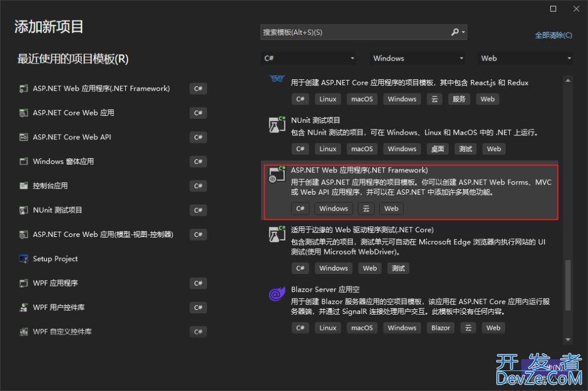Click the NUnit 测试项目 recent template icon

click(x=24, y=210)
